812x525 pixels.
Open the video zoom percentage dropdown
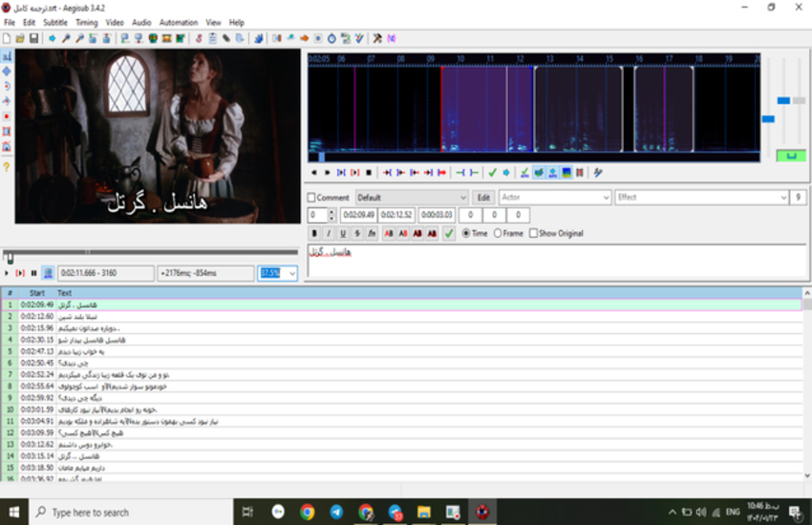(x=291, y=273)
